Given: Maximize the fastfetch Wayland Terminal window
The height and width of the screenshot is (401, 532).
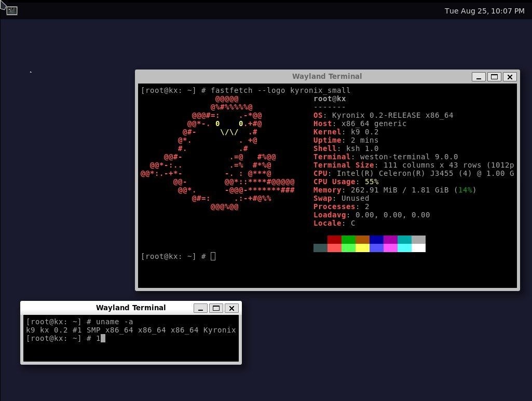Looking at the screenshot, I should click(x=494, y=77).
